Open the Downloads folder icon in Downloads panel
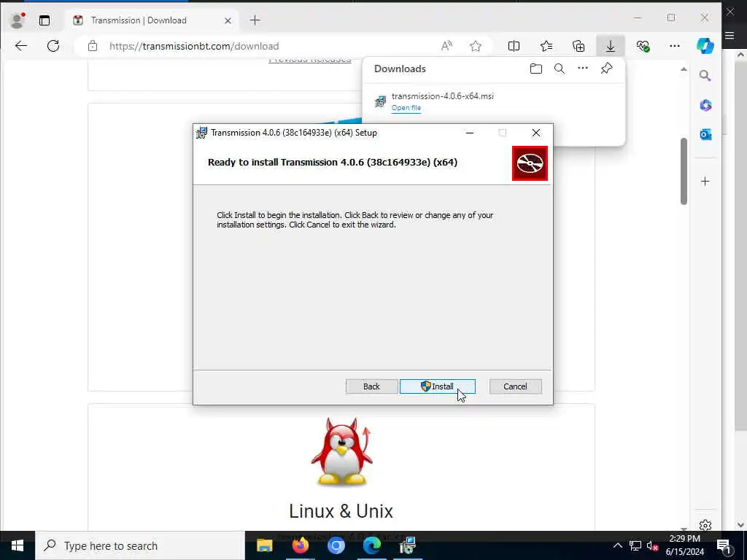The width and height of the screenshot is (747, 560). [x=536, y=69]
